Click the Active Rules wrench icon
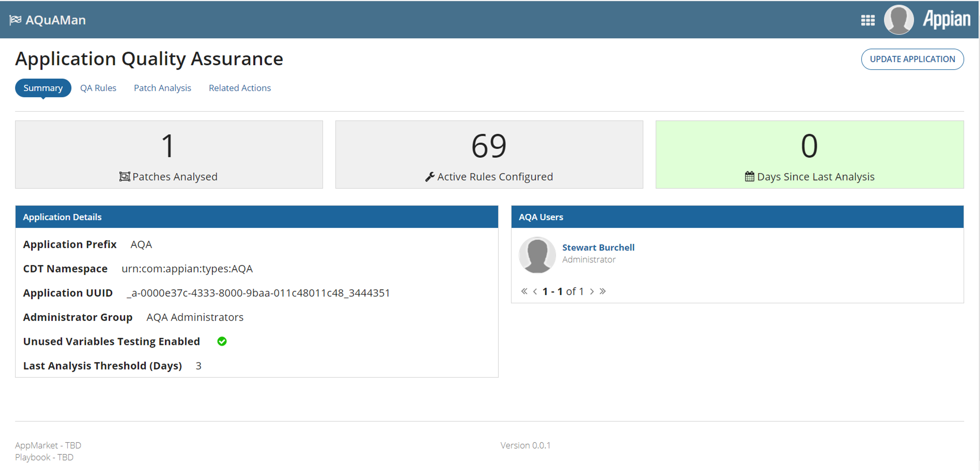Screen dimensions: 980x471 coord(430,177)
